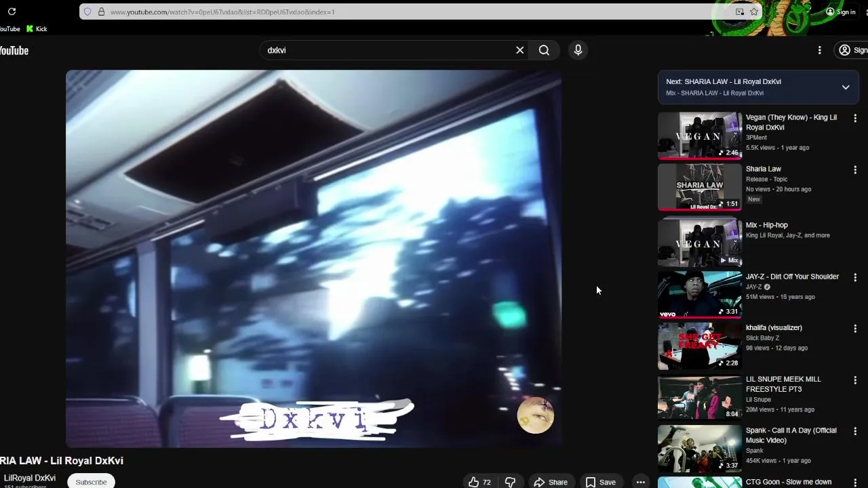Reload the page with the browser refresh icon

(x=12, y=12)
